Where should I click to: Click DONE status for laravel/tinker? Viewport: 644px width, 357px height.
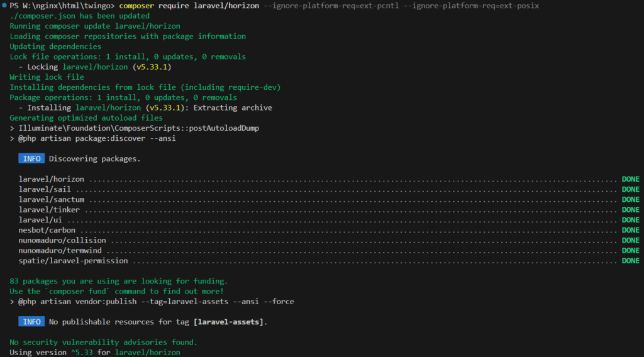pos(630,210)
